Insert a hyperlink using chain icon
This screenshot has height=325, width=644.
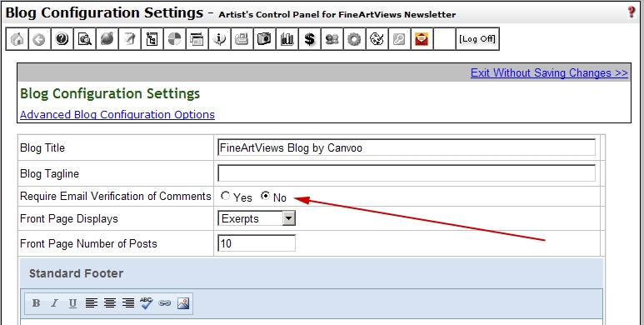(165, 303)
